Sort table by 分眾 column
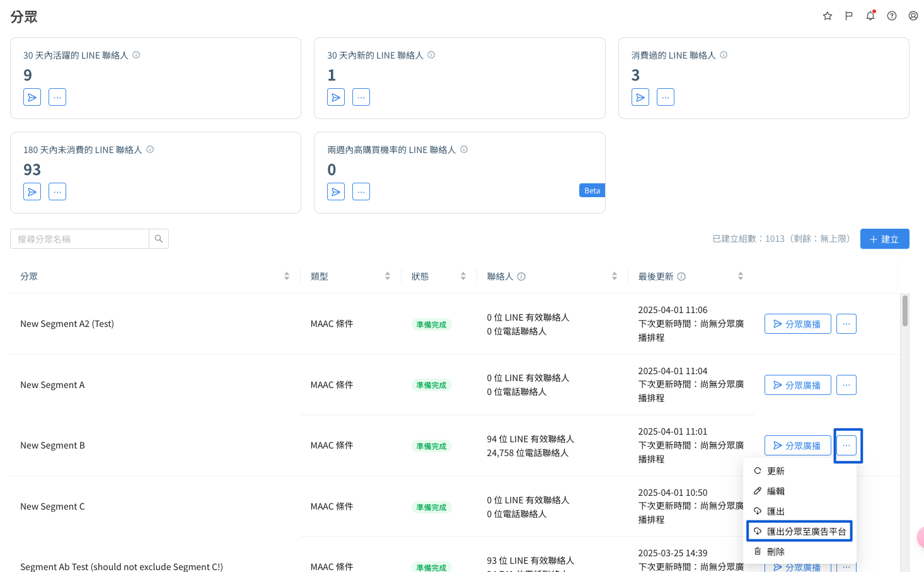The height and width of the screenshot is (572, 924). pyautogui.click(x=287, y=276)
